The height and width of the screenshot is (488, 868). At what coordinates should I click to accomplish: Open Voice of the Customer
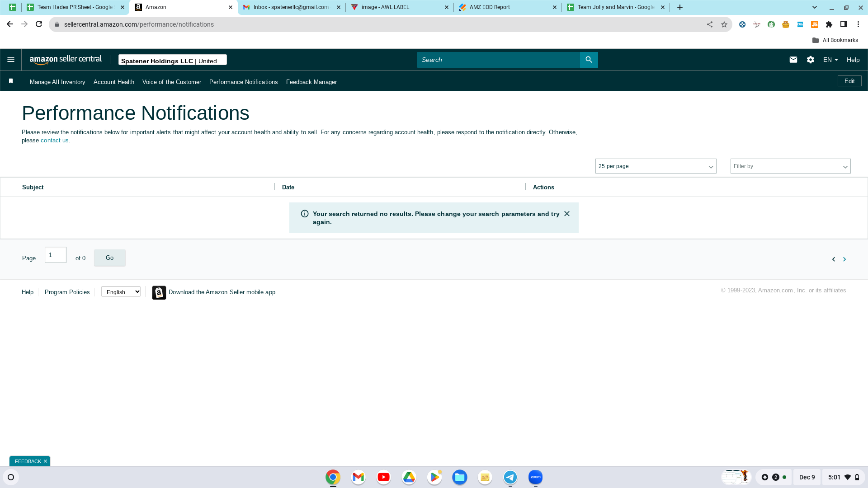(172, 82)
